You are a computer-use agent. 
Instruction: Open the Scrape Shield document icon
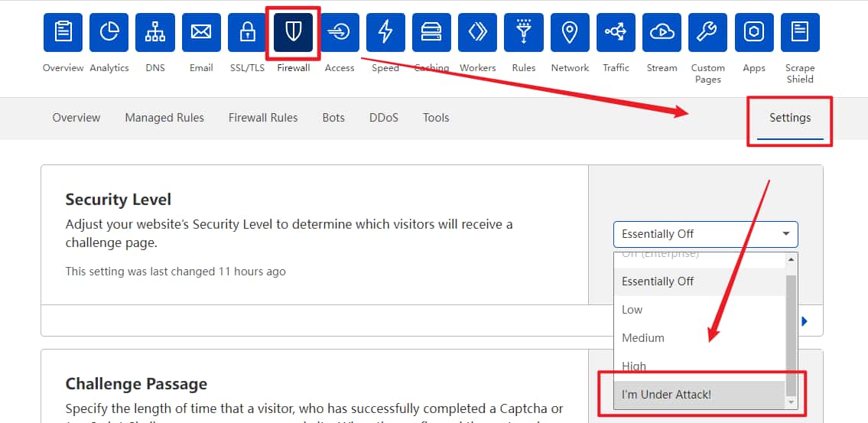coord(800,32)
